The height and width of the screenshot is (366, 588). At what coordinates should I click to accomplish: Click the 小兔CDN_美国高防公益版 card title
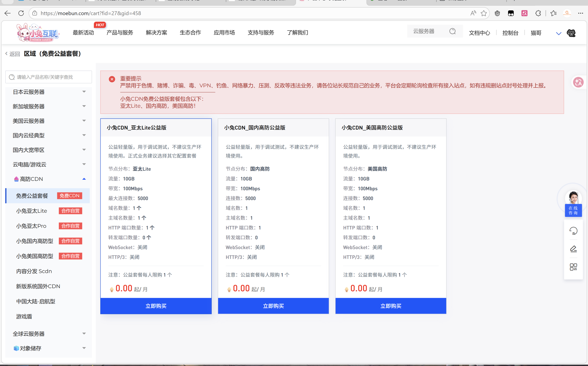pyautogui.click(x=372, y=128)
